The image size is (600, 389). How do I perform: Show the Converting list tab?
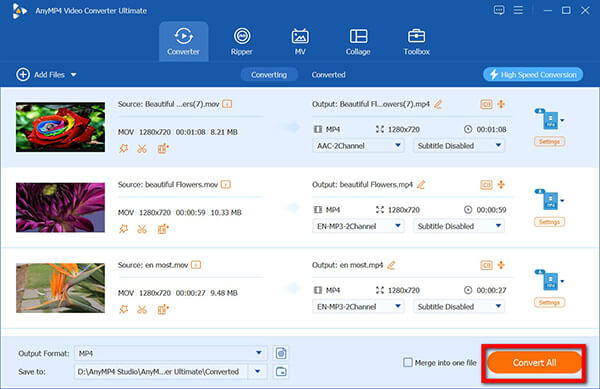click(269, 75)
